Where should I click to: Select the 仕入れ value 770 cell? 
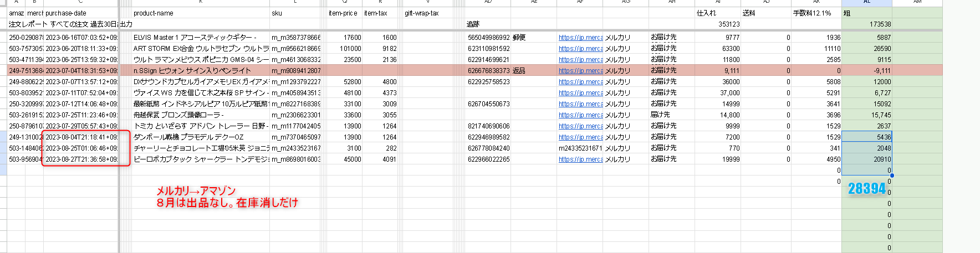(718, 148)
